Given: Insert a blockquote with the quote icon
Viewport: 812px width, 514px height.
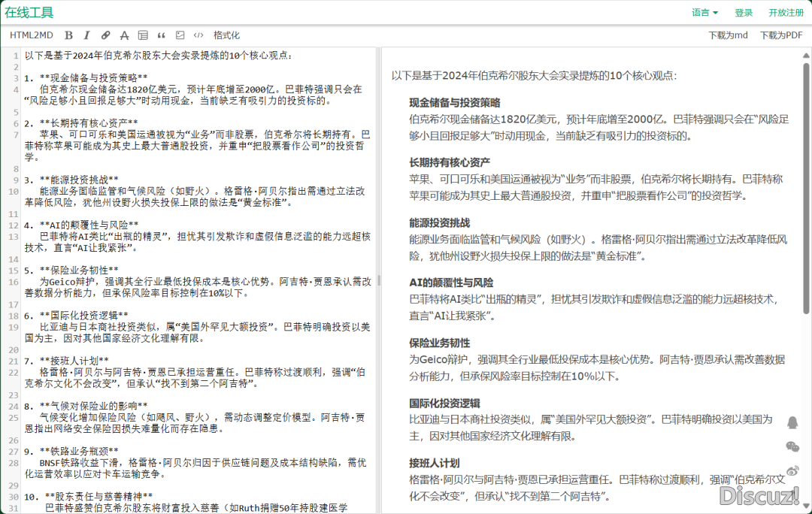Looking at the screenshot, I should pyautogui.click(x=161, y=35).
